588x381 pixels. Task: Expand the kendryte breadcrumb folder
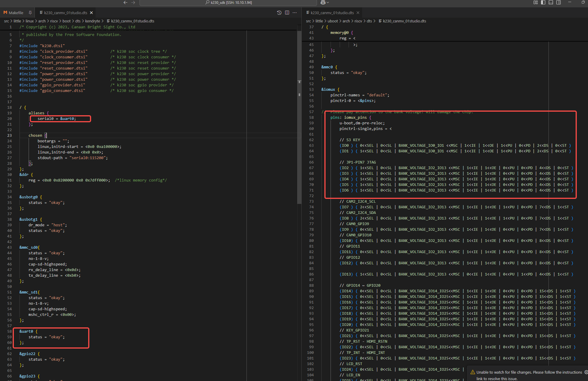(x=93, y=21)
